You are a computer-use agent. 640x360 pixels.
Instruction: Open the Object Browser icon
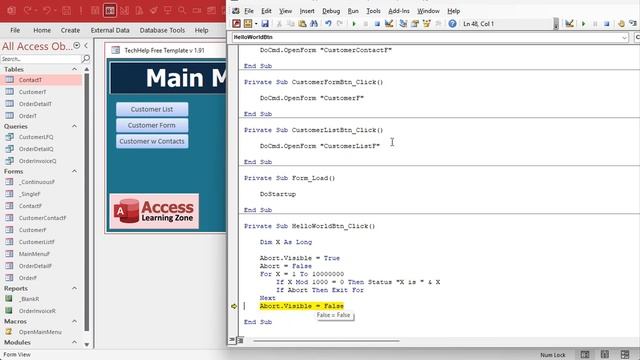pyautogui.click(x=427, y=24)
